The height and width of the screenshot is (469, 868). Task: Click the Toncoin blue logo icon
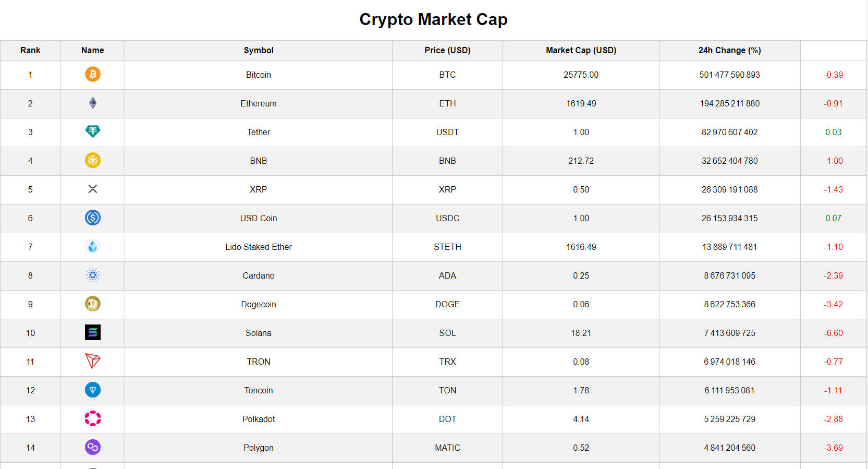click(x=93, y=390)
